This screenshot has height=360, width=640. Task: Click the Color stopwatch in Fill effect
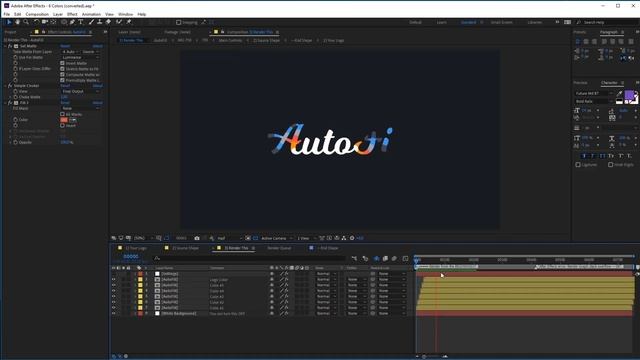16,120
